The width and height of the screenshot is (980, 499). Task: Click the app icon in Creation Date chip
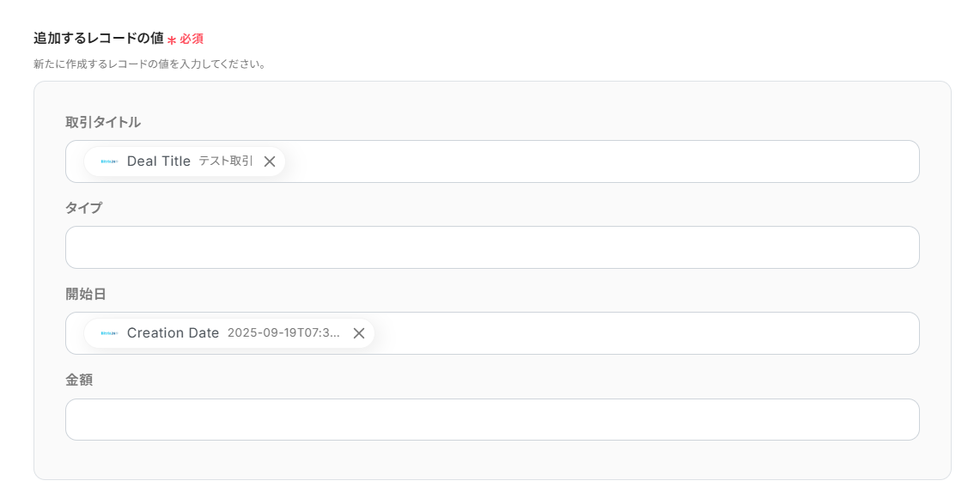(x=109, y=333)
